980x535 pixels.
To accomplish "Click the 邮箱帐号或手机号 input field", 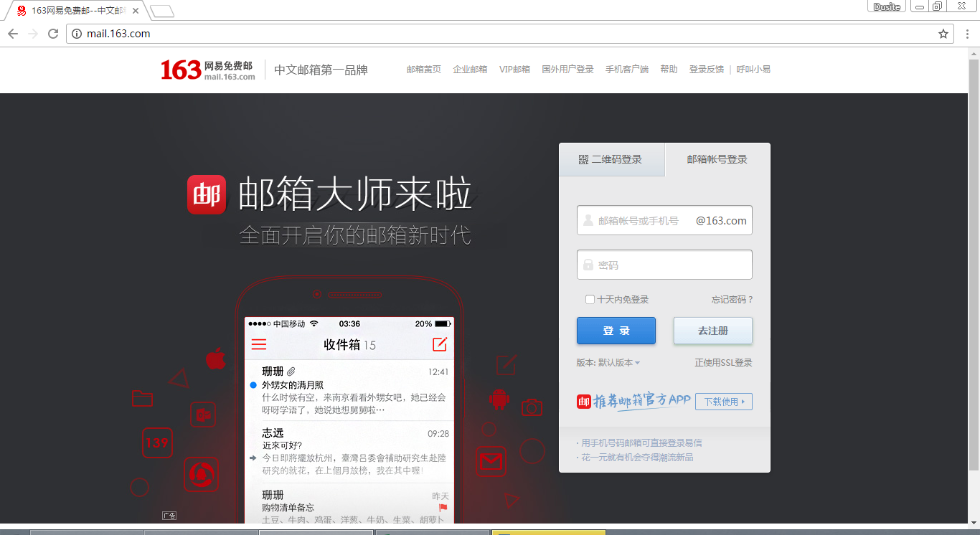I will click(664, 220).
